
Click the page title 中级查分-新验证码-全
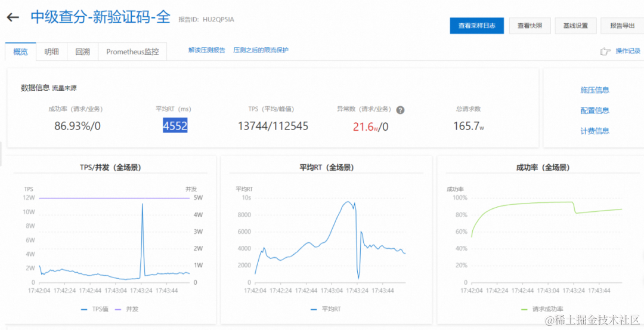click(100, 18)
